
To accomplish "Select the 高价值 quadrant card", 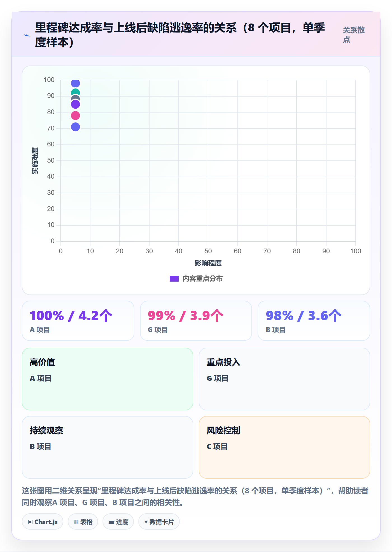I will click(108, 379).
